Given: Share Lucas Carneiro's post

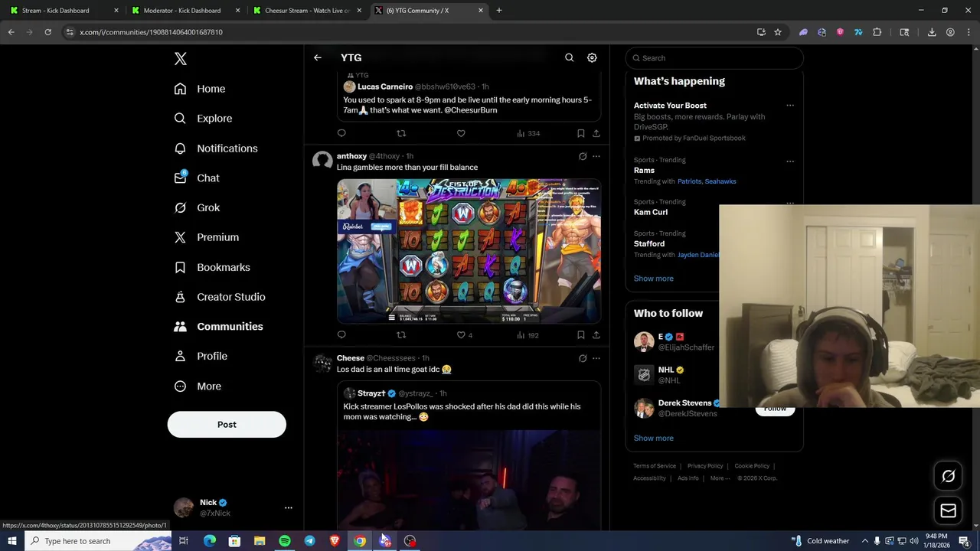Looking at the screenshot, I should pyautogui.click(x=596, y=133).
